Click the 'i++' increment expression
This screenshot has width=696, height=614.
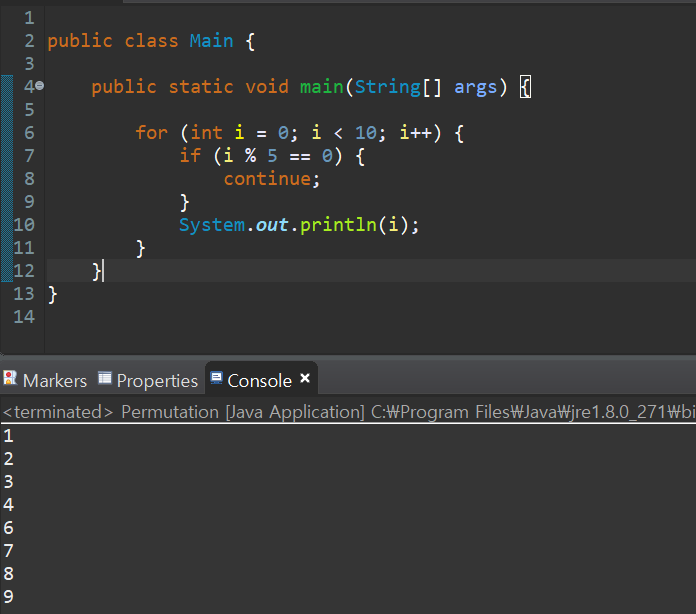[x=415, y=132]
